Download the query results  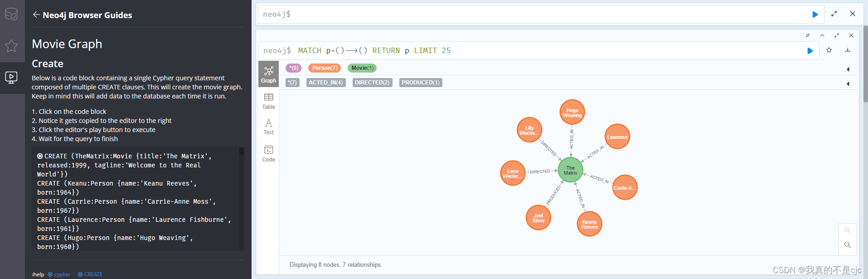coord(848,50)
